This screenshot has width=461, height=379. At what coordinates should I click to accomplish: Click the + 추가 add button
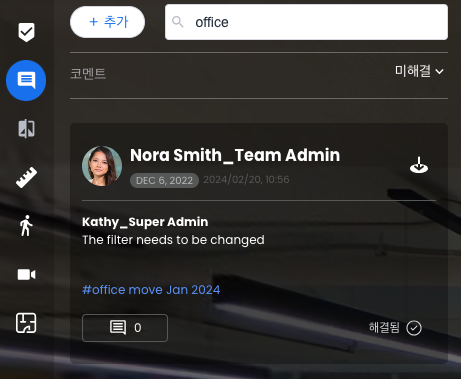pos(107,22)
